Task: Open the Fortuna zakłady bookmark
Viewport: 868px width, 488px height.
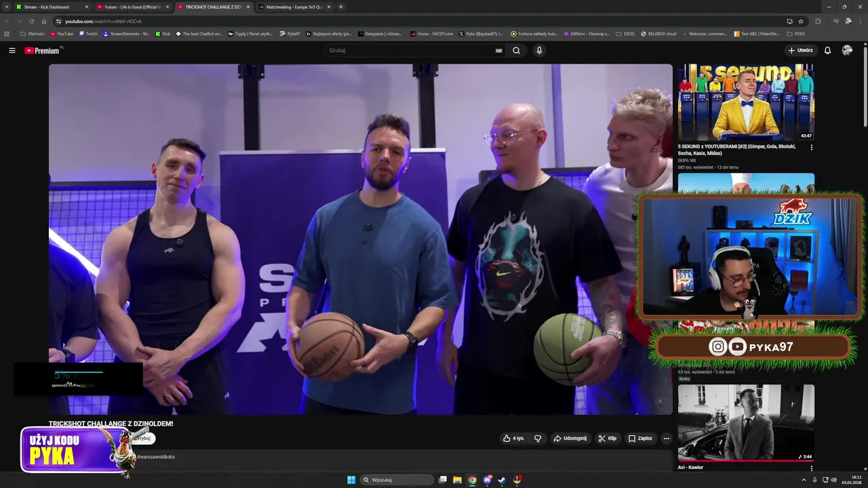Action: 534,33
